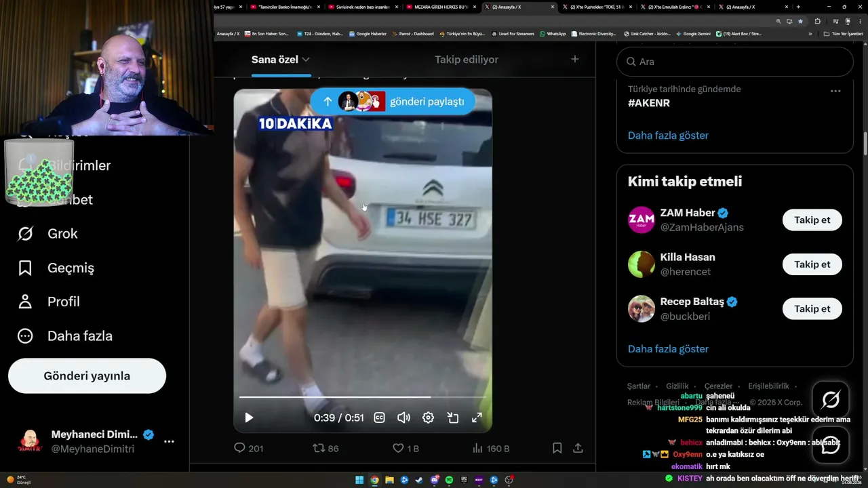Open Steam from the taskbar
868x488 pixels.
coord(419,481)
